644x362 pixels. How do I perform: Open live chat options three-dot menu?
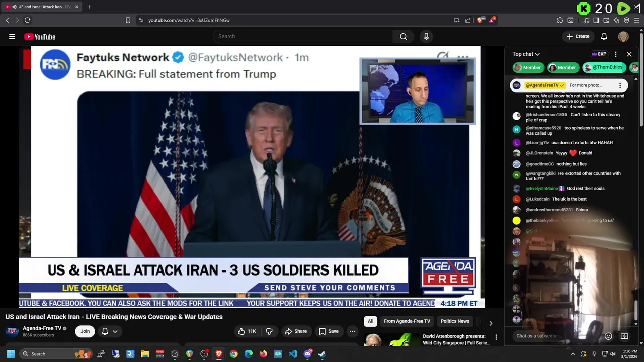tap(616, 54)
